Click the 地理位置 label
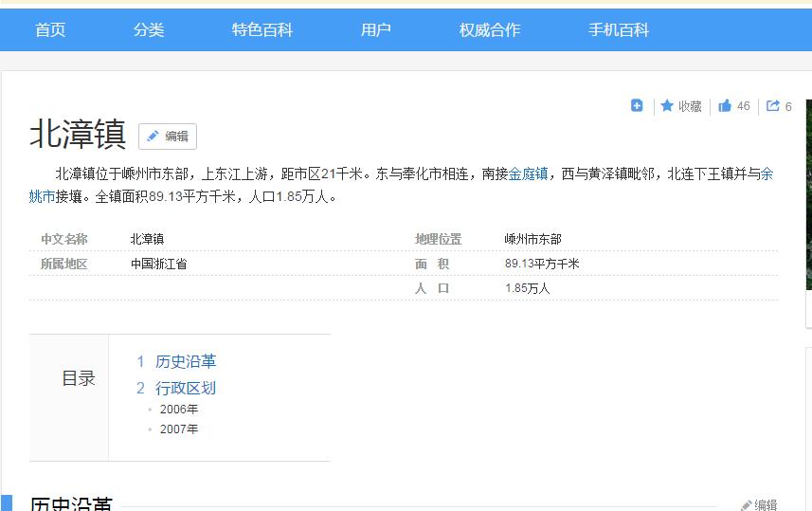 coord(438,239)
